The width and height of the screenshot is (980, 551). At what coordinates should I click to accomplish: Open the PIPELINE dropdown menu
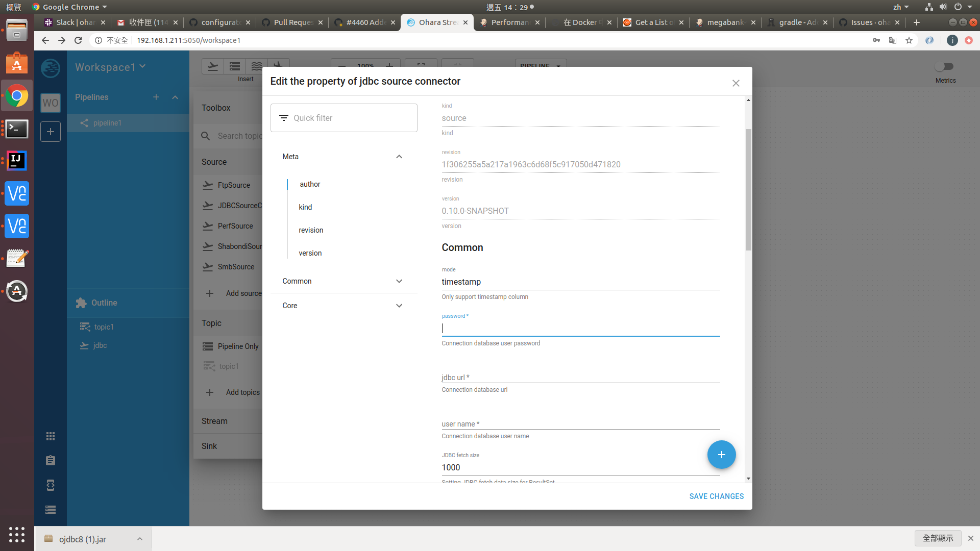541,65
